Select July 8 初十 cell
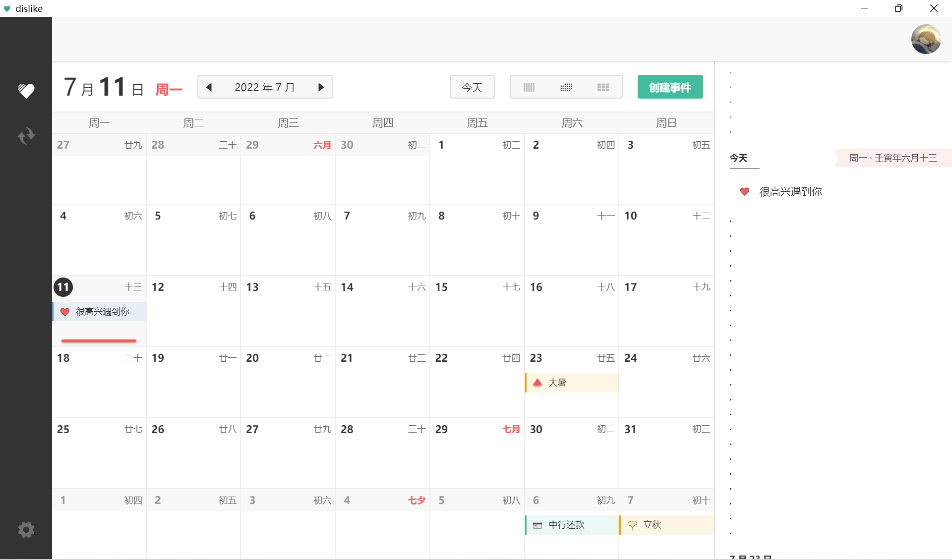This screenshot has width=952, height=560. 477,240
